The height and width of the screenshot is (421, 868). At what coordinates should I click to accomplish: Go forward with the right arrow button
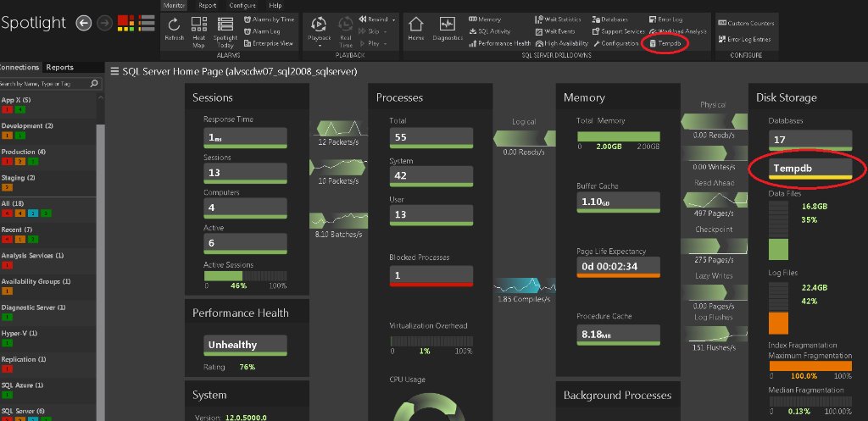coord(104,23)
